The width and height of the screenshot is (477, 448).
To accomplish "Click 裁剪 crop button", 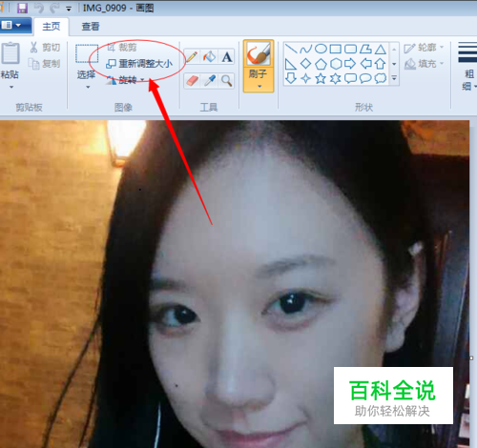I will (x=122, y=48).
